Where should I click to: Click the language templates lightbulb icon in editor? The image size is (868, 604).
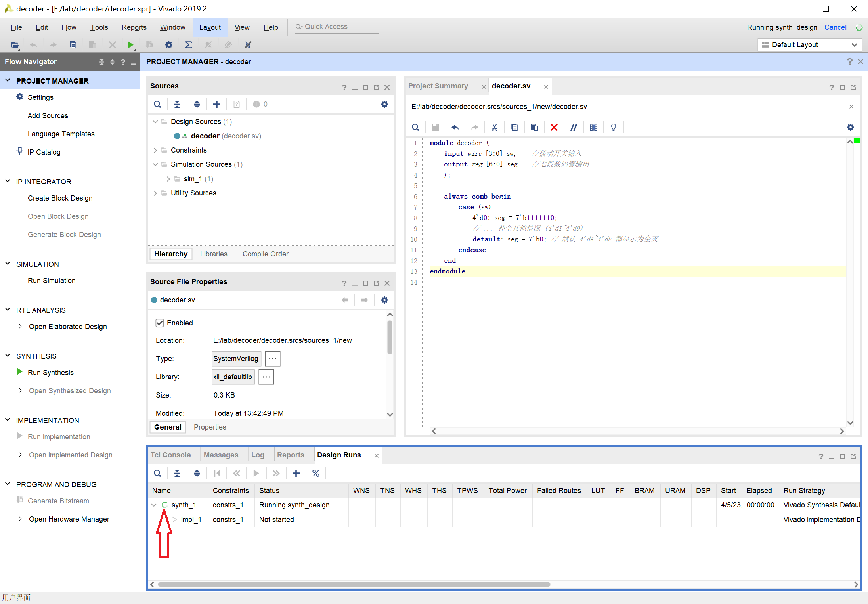(613, 127)
